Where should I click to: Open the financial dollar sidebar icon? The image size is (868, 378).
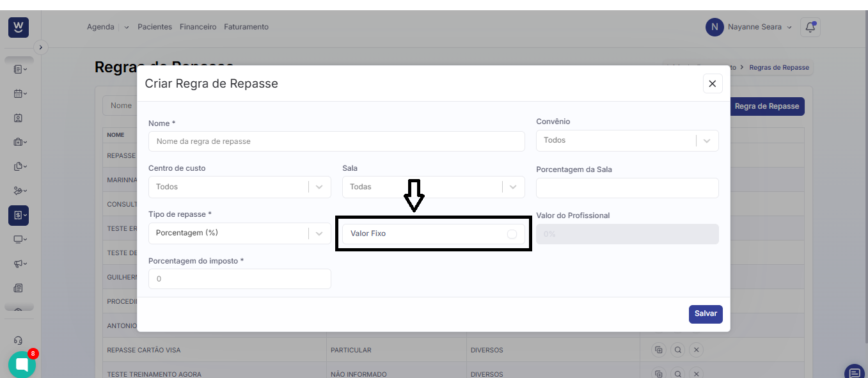click(19, 216)
